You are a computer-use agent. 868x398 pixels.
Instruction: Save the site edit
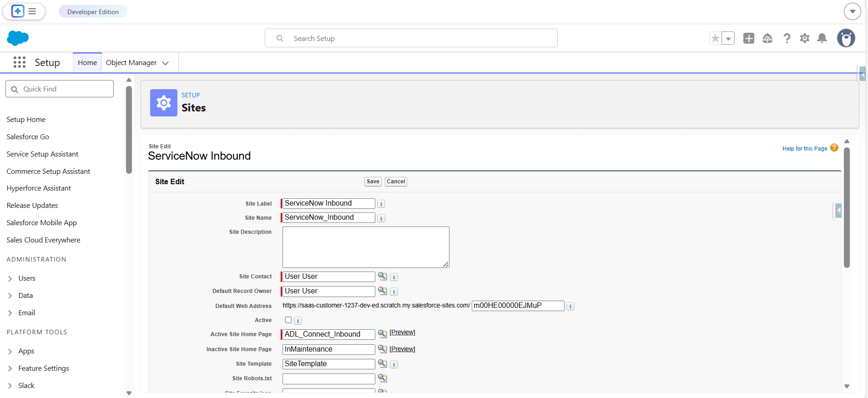[x=373, y=181]
